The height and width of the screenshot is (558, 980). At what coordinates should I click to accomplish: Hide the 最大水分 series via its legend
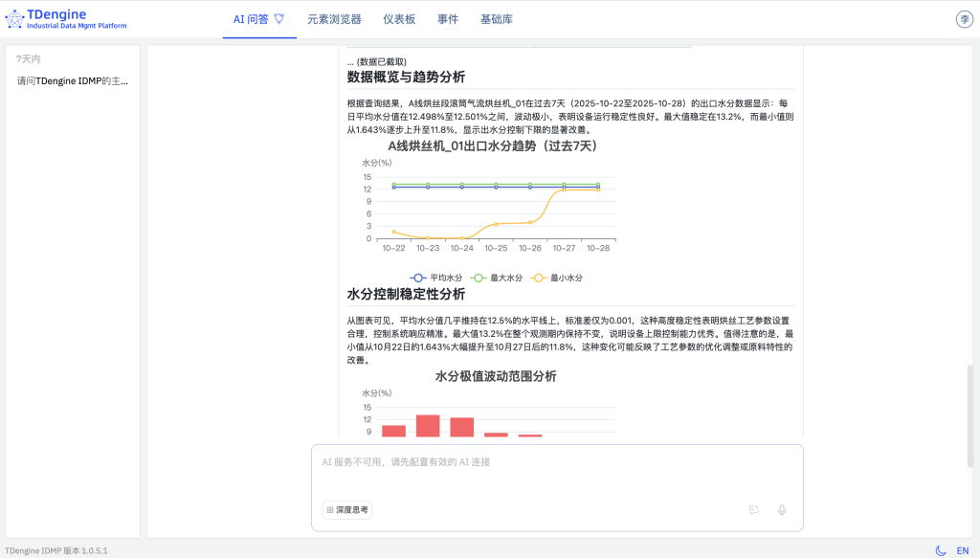coord(479,276)
